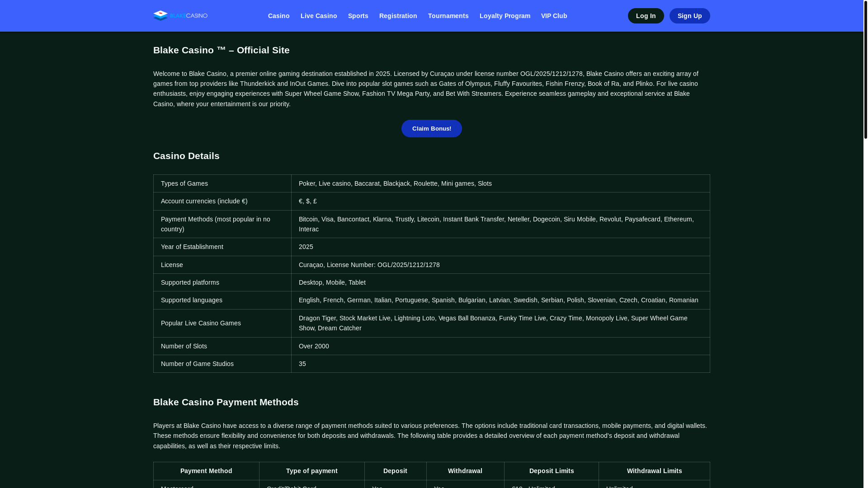Click the payment methods description paragraph

(431, 436)
